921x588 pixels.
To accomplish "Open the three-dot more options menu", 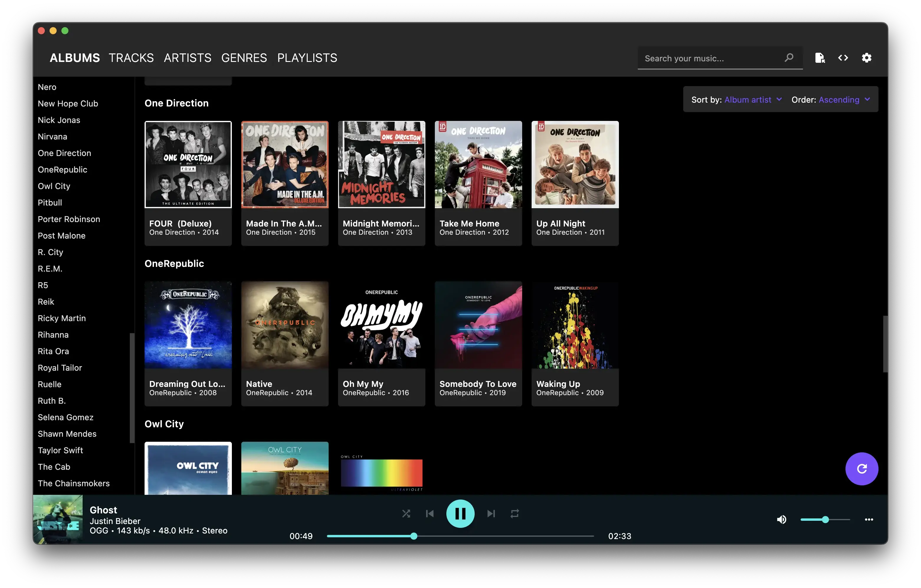I will click(868, 519).
